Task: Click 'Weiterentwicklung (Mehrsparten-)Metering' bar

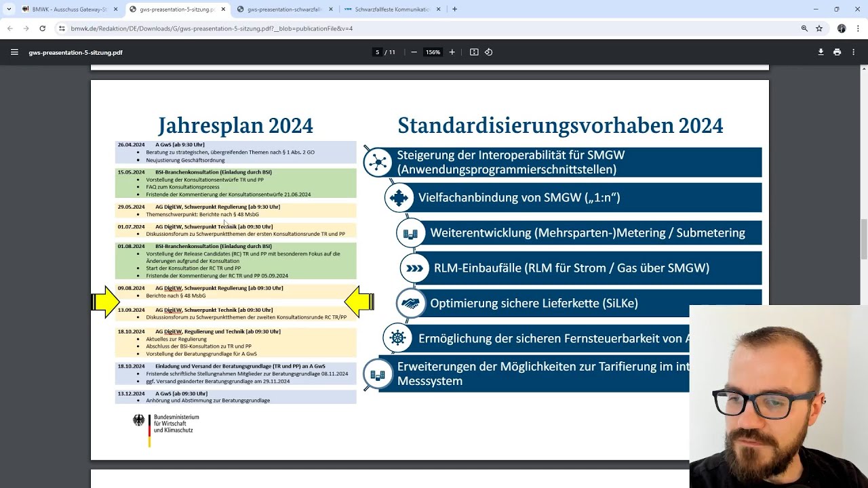Action: pyautogui.click(x=587, y=233)
